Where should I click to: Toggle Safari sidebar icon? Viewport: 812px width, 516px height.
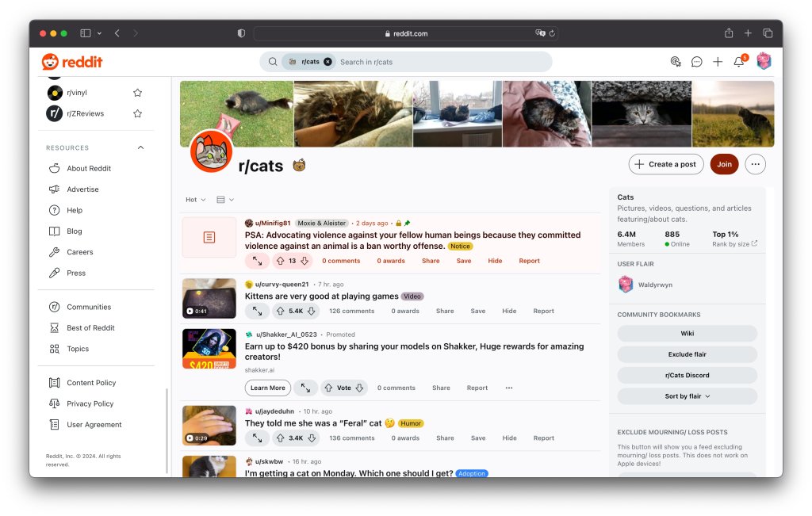(86, 33)
